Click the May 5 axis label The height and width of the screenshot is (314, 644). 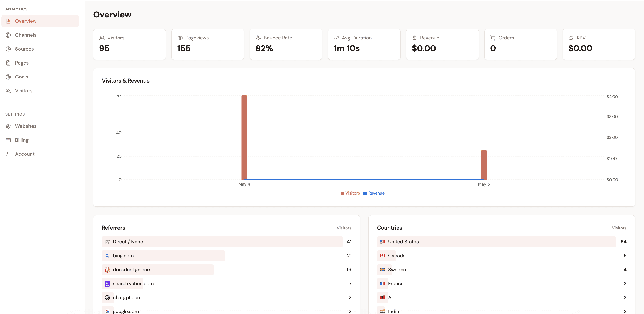click(484, 184)
